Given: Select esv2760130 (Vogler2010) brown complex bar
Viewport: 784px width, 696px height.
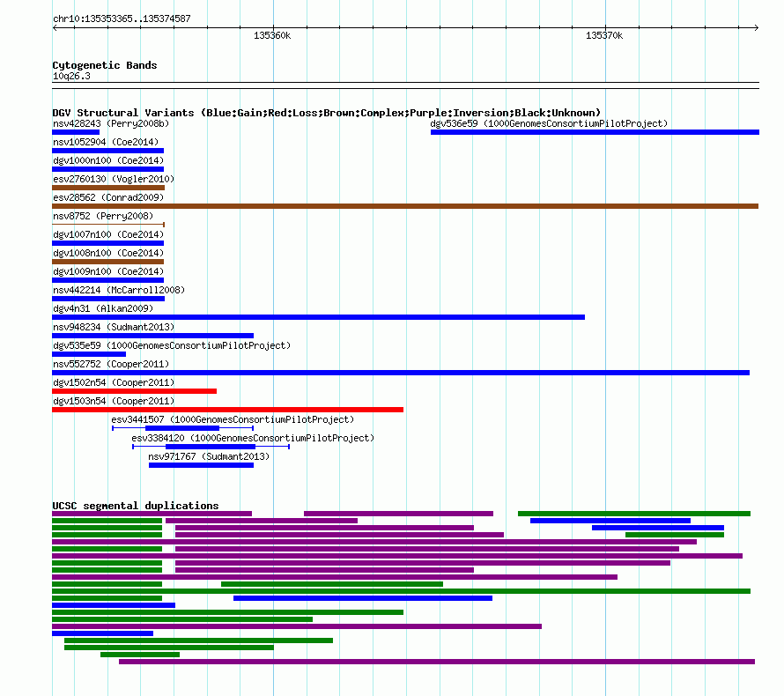Looking at the screenshot, I should tap(108, 188).
